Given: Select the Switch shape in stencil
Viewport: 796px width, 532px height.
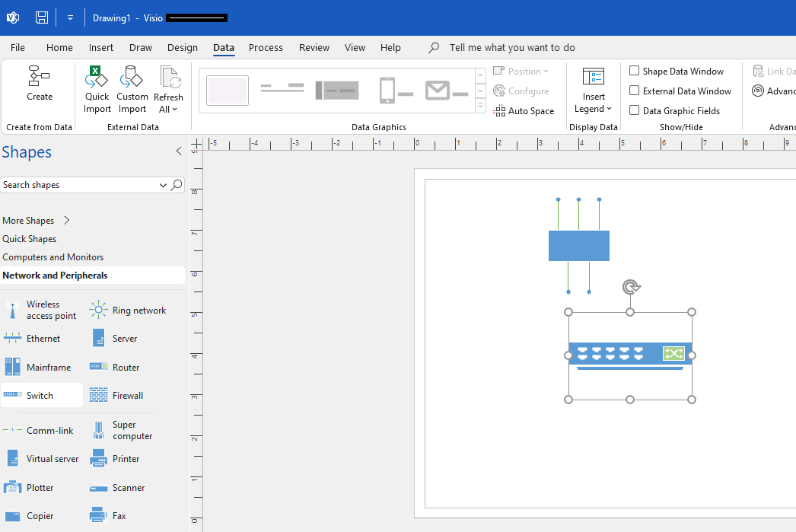Looking at the screenshot, I should tap(42, 395).
